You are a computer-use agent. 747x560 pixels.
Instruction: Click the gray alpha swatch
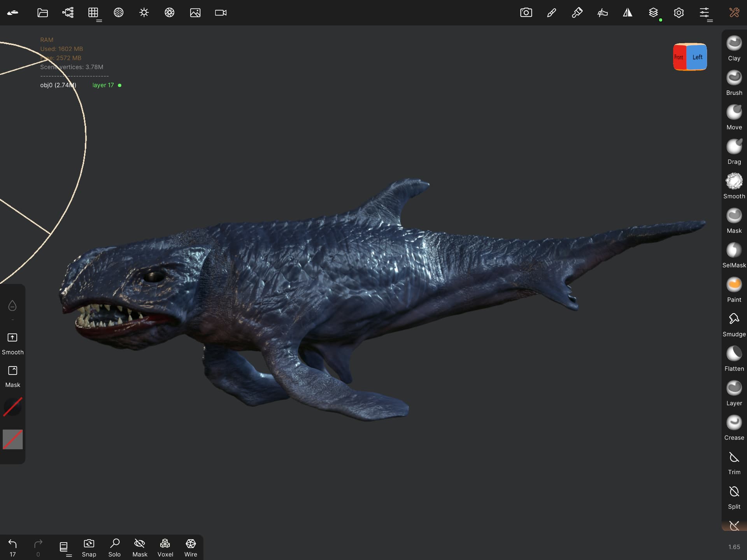tap(13, 439)
